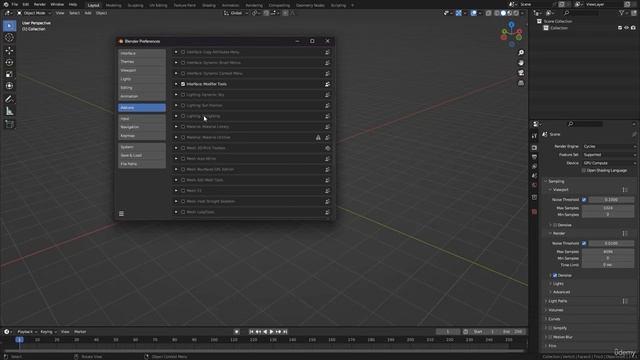Image resolution: width=640 pixels, height=360 pixels.
Task: Open the Texture properties tab icon
Action: 534,212
